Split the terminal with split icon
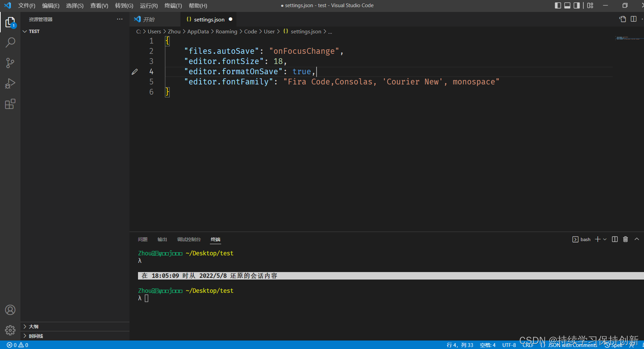 [614, 239]
